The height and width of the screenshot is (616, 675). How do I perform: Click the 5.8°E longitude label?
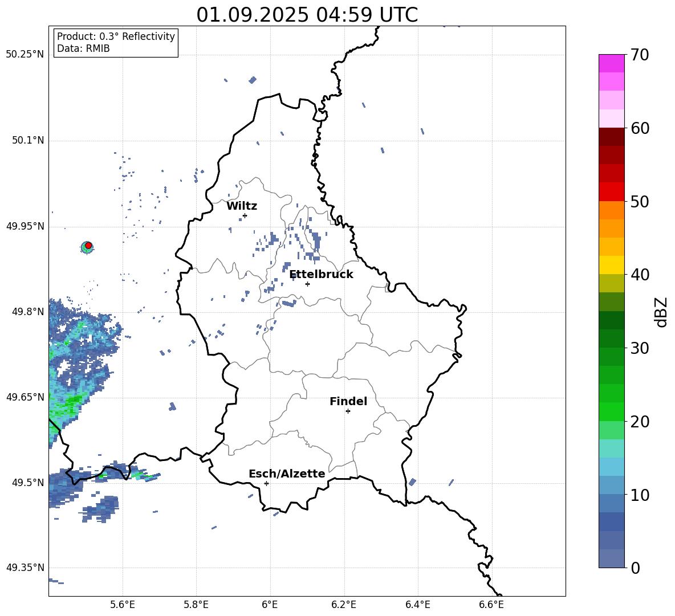[x=196, y=605]
